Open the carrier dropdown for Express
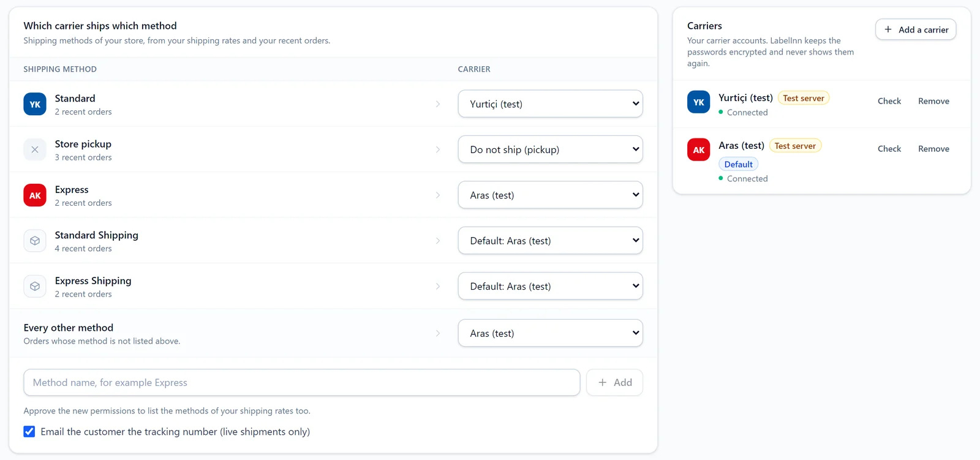 pos(550,195)
